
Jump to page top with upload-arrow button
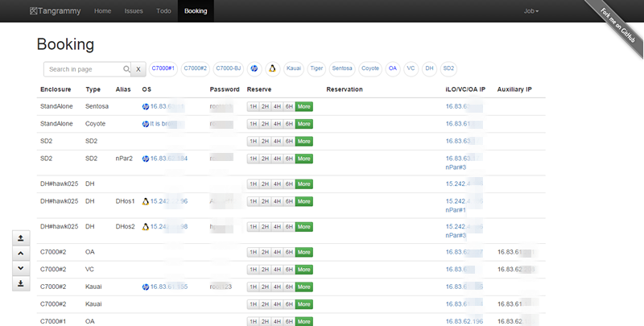point(21,238)
